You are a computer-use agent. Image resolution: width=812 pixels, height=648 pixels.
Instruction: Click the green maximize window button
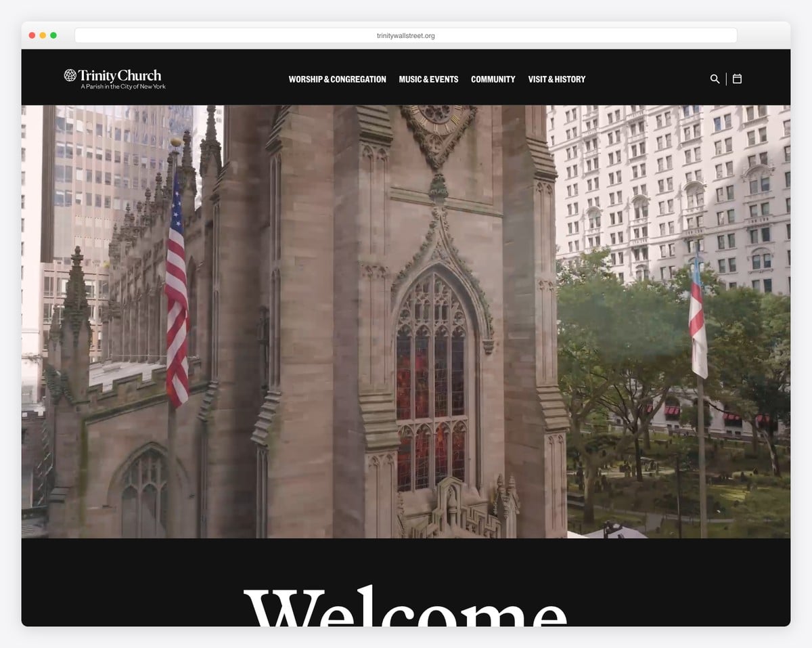click(53, 35)
